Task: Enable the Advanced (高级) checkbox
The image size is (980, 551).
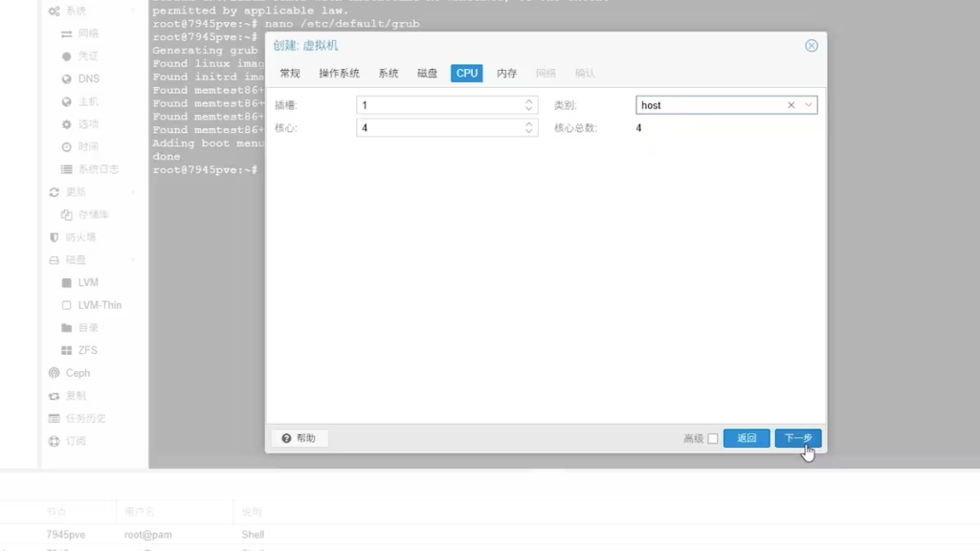Action: pyautogui.click(x=712, y=439)
